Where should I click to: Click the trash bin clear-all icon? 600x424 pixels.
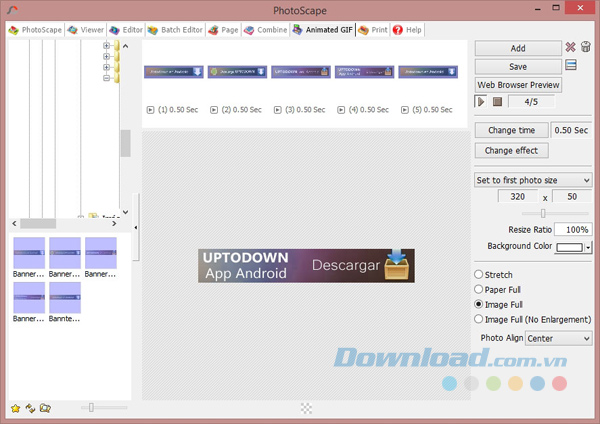click(x=585, y=48)
